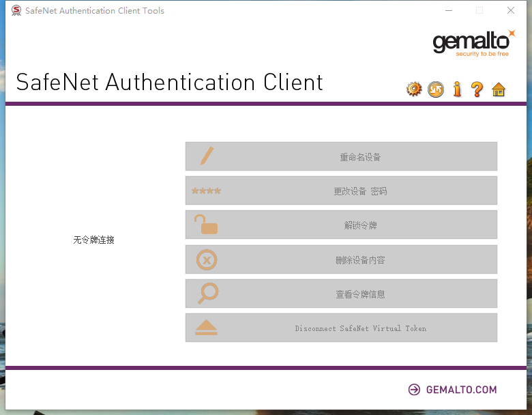The width and height of the screenshot is (532, 415).
Task: Click the 重命名设备 button
Action: [x=341, y=156]
